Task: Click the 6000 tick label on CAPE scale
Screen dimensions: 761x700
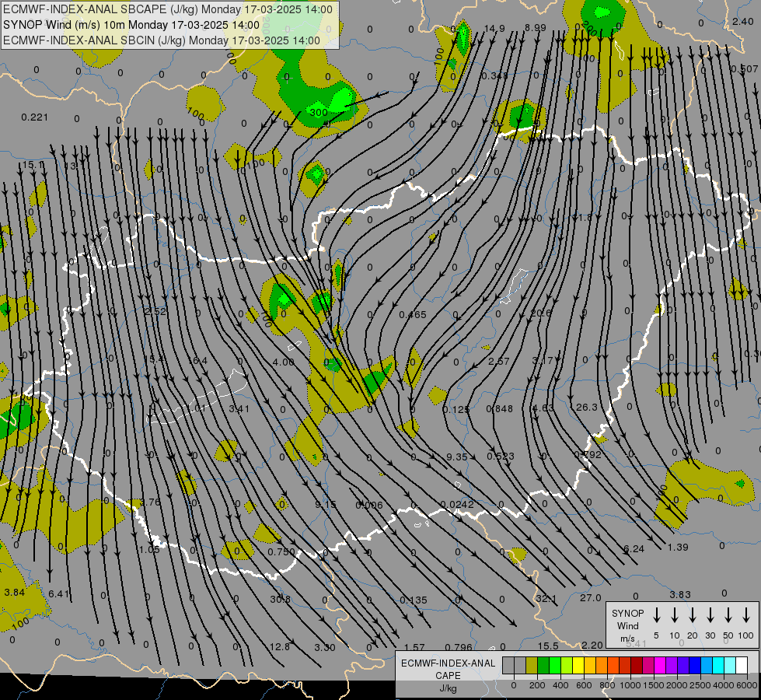Action: (x=747, y=685)
